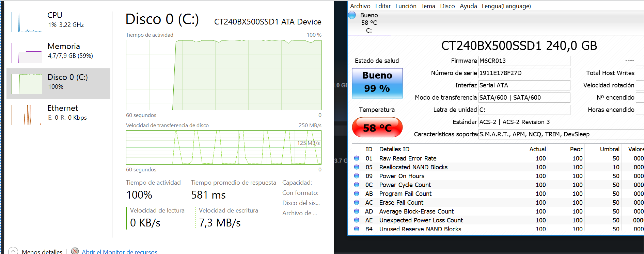This screenshot has width=644, height=254.
Task: Click the serial number field
Action: (524, 73)
